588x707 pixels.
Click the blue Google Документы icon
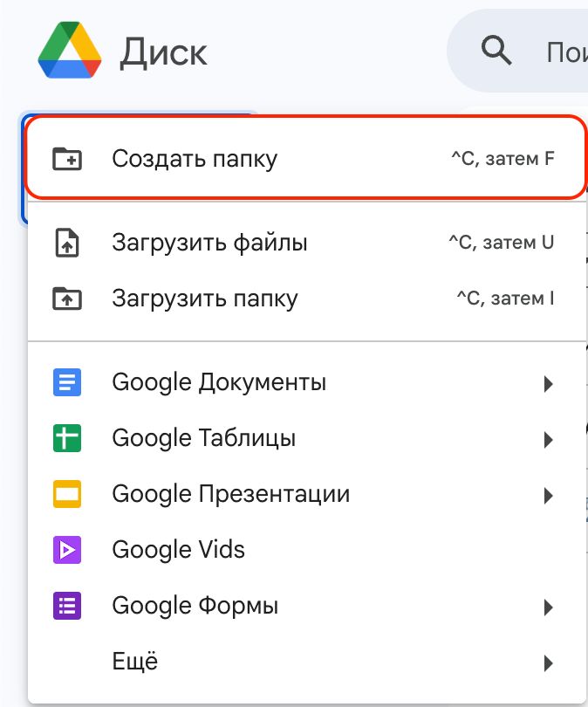(67, 382)
